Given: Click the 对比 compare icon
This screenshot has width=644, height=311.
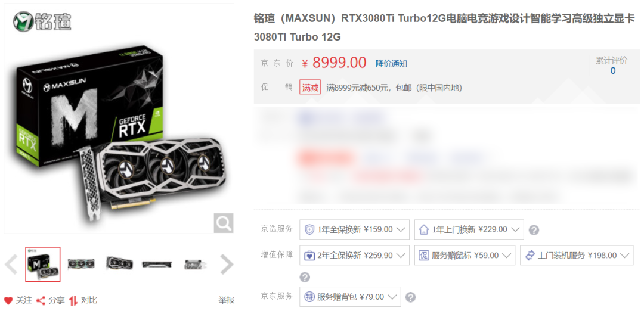Looking at the screenshot, I should pos(73,300).
